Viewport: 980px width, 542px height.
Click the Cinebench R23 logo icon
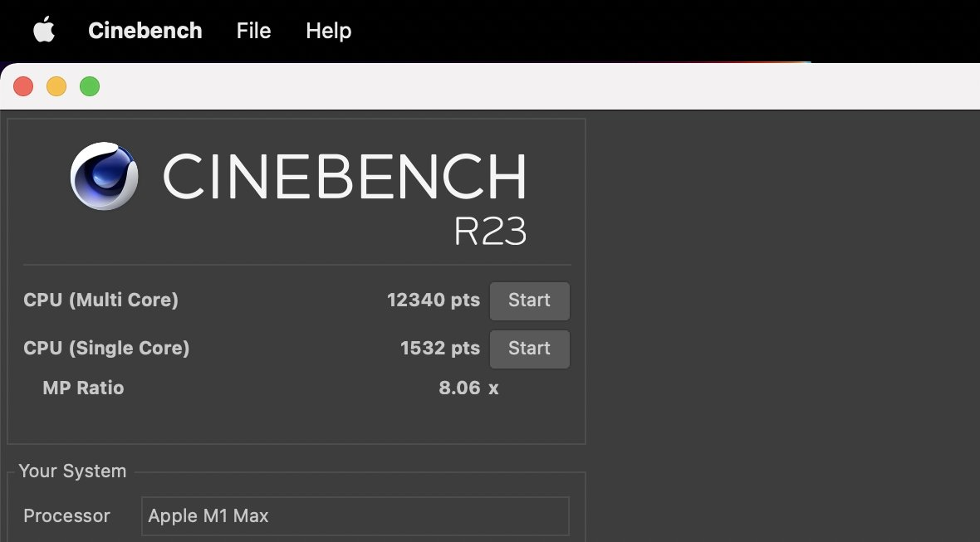[x=103, y=176]
